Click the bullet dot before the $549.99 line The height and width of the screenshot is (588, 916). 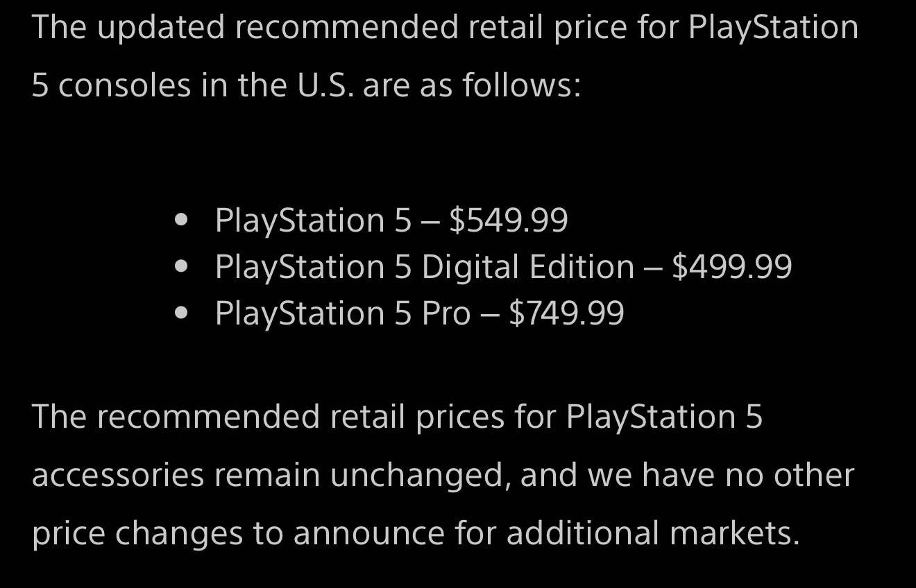(x=183, y=220)
